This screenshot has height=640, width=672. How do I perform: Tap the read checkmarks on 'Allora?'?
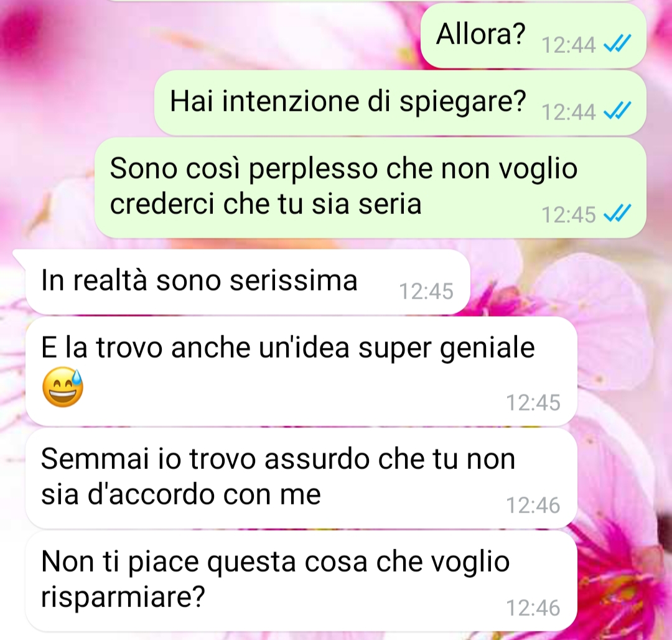617,44
